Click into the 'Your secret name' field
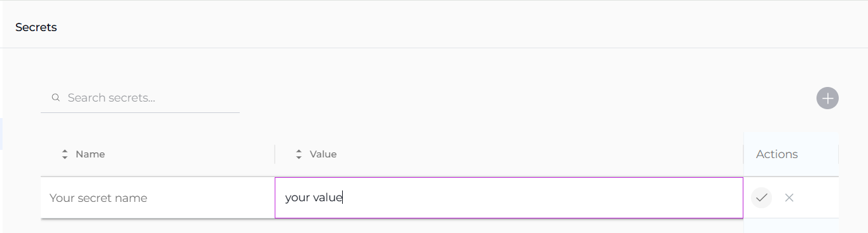 tap(158, 197)
